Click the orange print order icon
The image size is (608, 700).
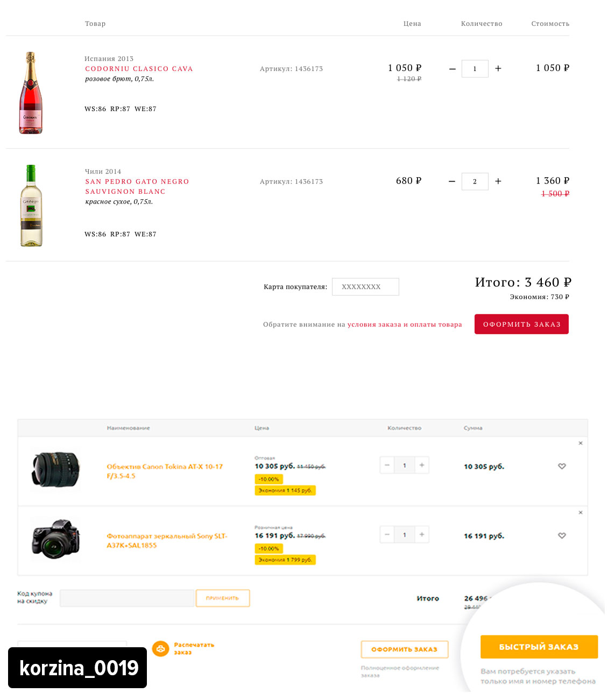(x=160, y=649)
